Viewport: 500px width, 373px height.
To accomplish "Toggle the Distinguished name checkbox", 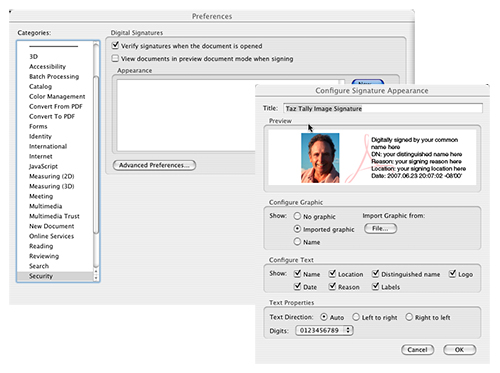I will pos(376,274).
